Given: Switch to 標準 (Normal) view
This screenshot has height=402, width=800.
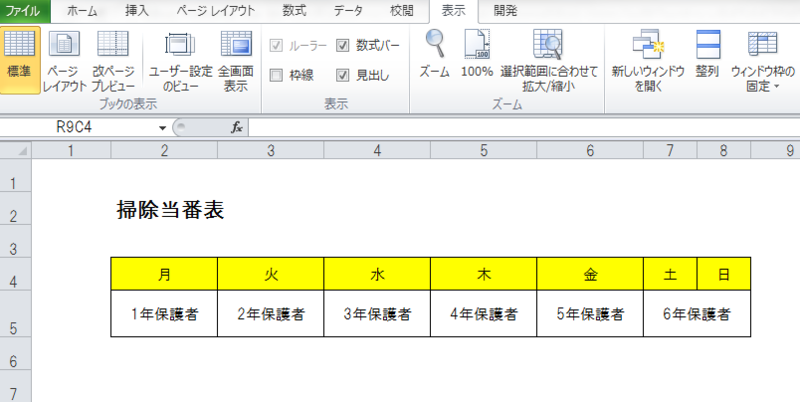Looking at the screenshot, I should point(20,60).
